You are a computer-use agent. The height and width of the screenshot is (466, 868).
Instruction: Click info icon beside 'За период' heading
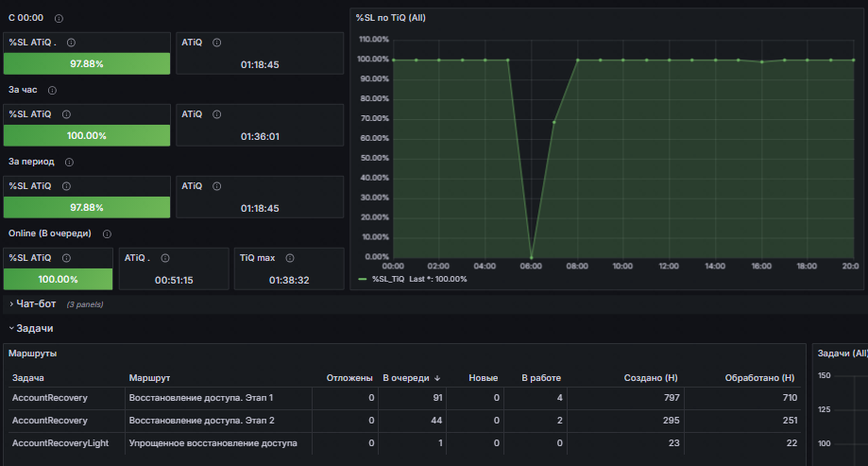(x=69, y=163)
